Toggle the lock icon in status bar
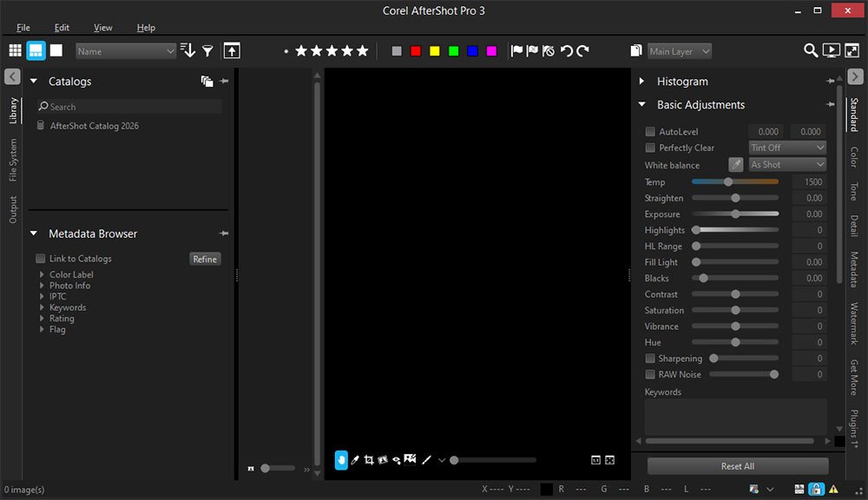The height and width of the screenshot is (500, 868). pyautogui.click(x=816, y=489)
